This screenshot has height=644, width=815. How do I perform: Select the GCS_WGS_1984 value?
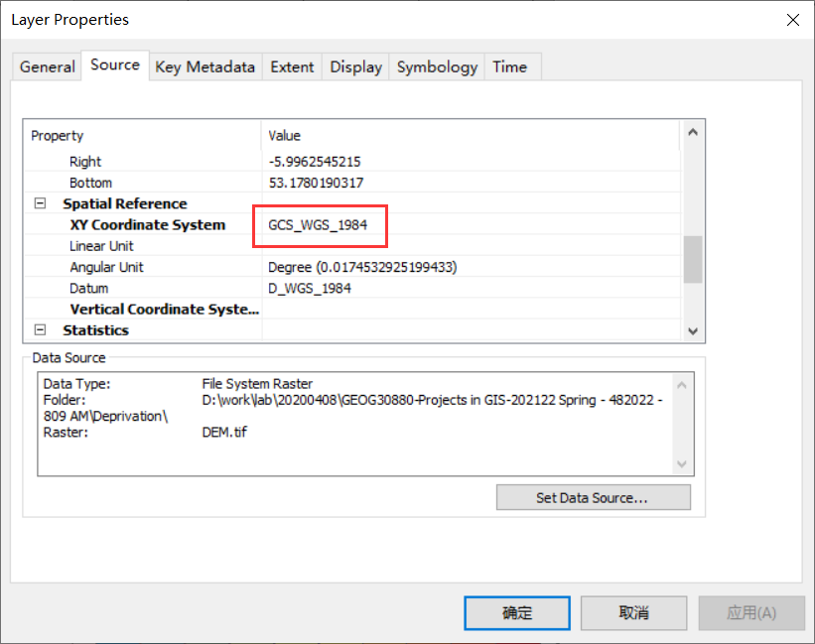318,225
